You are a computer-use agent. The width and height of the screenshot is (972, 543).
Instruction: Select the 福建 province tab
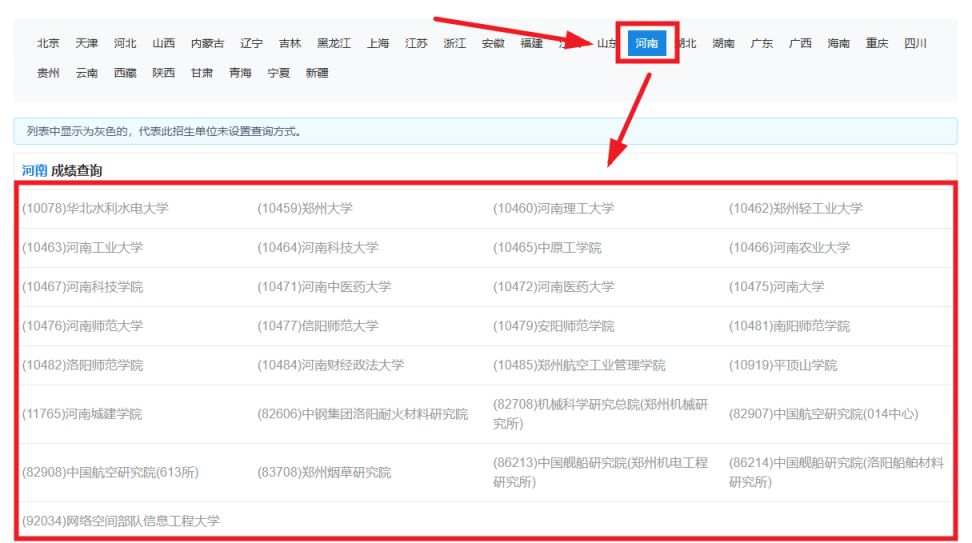(532, 43)
